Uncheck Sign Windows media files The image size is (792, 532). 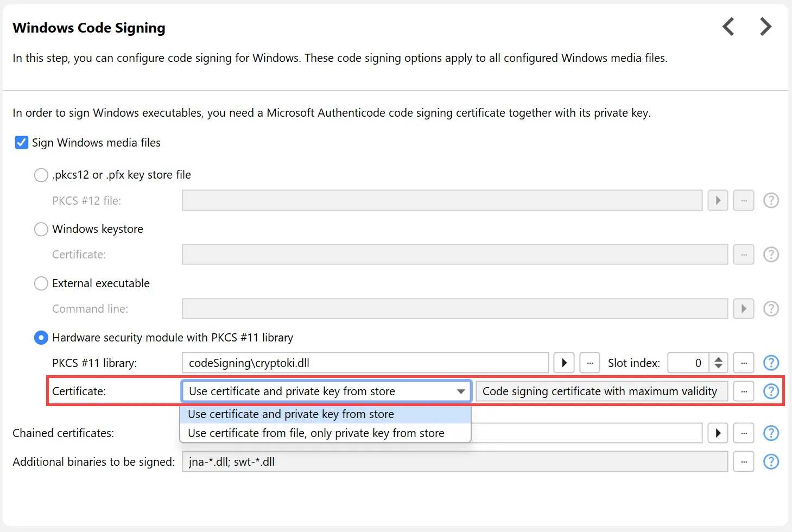coord(22,143)
